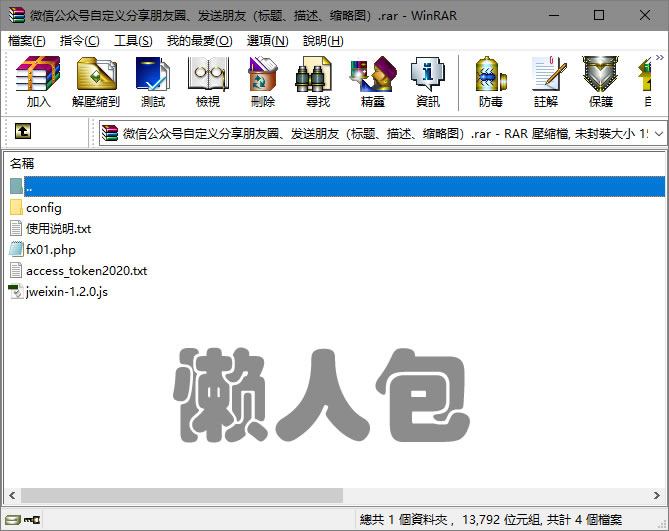
Task: Click the 保護 (Protect) toolbar icon
Action: click(601, 82)
